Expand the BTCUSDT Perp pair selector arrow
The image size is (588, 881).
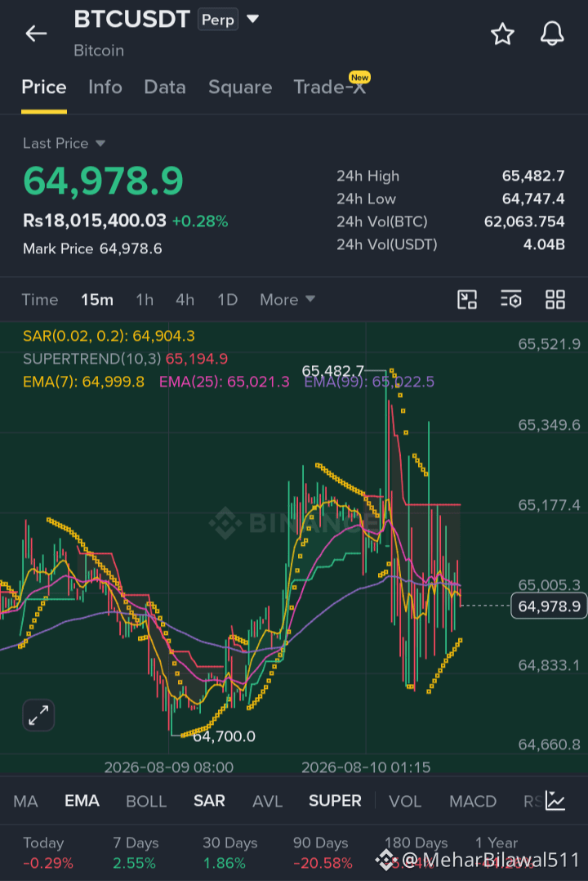[x=253, y=19]
